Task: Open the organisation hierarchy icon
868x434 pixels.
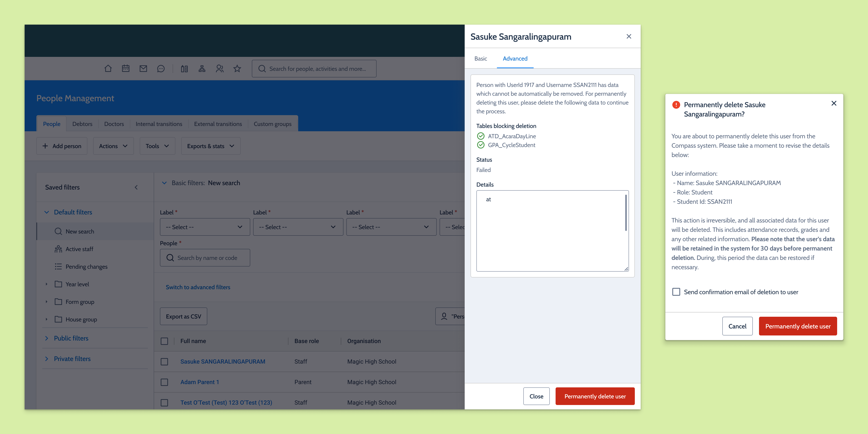Action: tap(202, 69)
